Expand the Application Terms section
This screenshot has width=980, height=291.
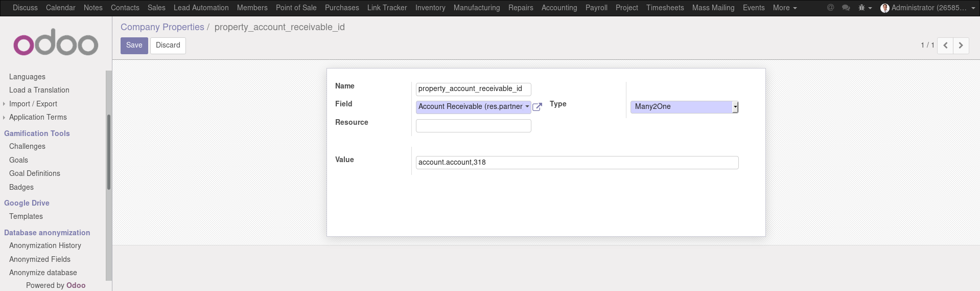click(38, 117)
